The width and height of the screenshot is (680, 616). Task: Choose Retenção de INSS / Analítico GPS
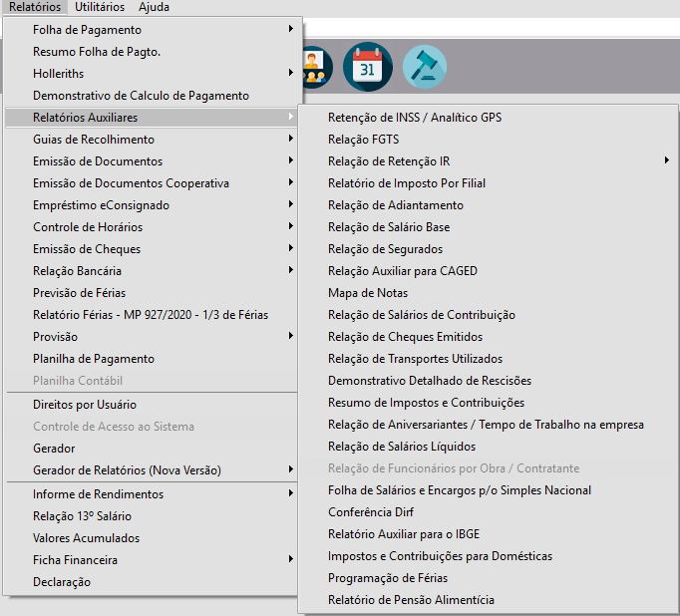[x=415, y=118]
